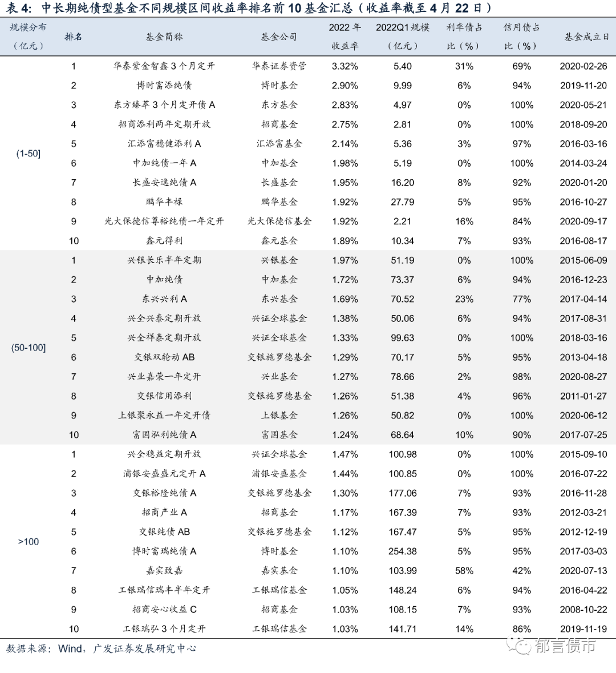Select fund name '兴全祥泰定期开放'
Viewport: 616px width, 673px height.
click(x=164, y=338)
